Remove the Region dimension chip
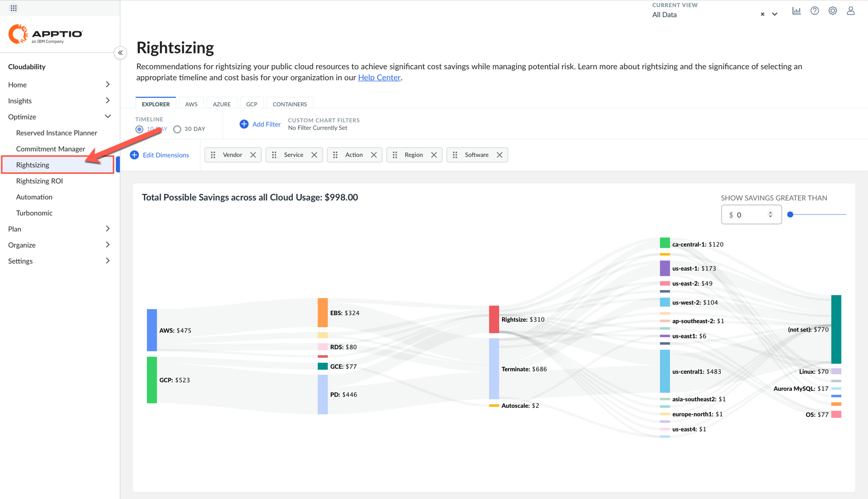Image resolution: width=868 pixels, height=499 pixels. (x=434, y=155)
